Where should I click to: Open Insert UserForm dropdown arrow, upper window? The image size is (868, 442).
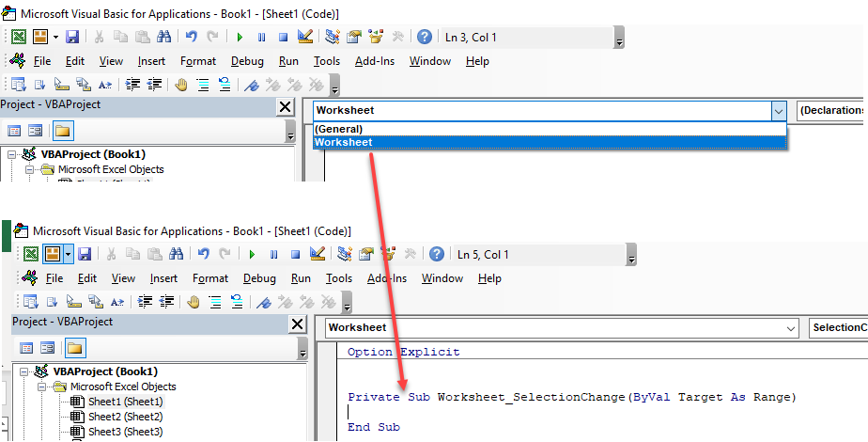pyautogui.click(x=56, y=37)
